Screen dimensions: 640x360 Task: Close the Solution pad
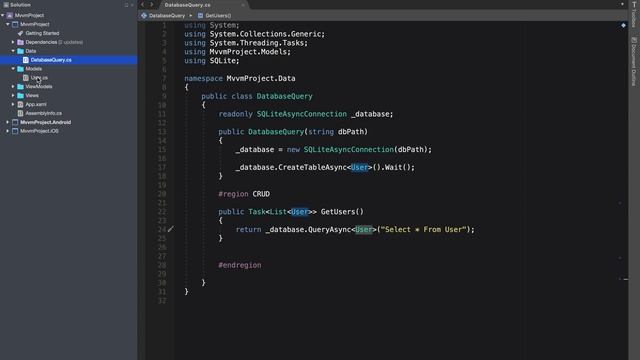132,5
